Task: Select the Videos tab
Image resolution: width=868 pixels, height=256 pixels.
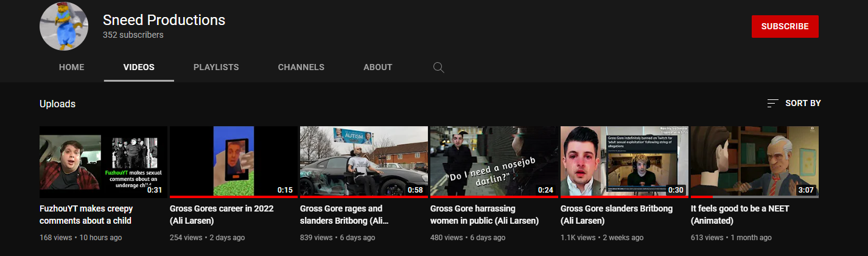Action: pos(139,67)
